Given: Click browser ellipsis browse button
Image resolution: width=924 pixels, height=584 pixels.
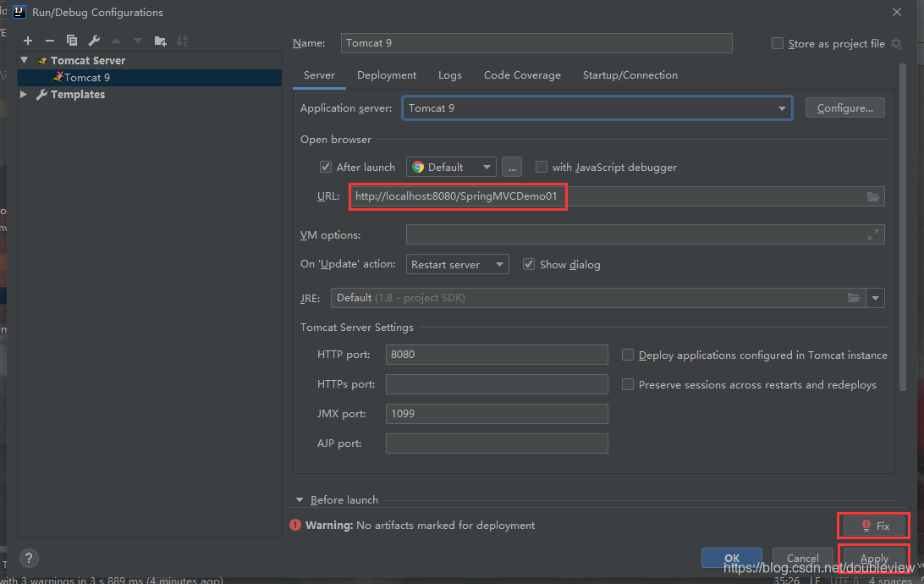Looking at the screenshot, I should click(511, 167).
